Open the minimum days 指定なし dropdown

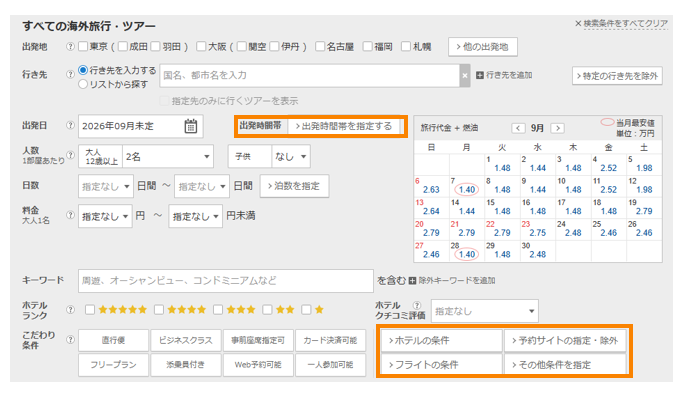pos(106,187)
